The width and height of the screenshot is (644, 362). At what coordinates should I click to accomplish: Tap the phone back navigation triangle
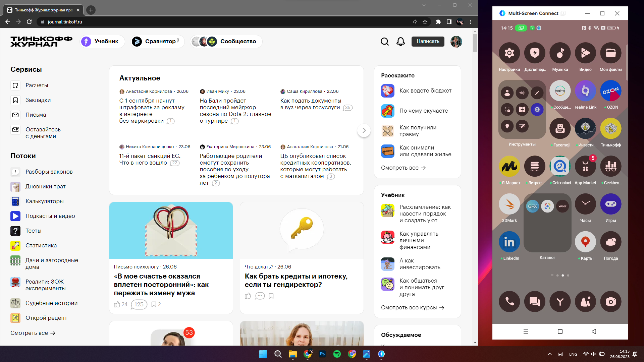[594, 331]
